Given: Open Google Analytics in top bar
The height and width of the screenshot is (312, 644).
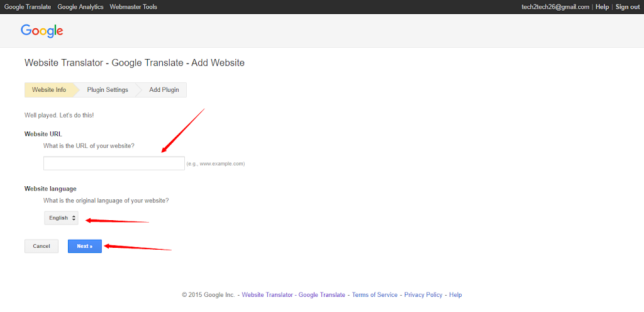Looking at the screenshot, I should (x=79, y=7).
